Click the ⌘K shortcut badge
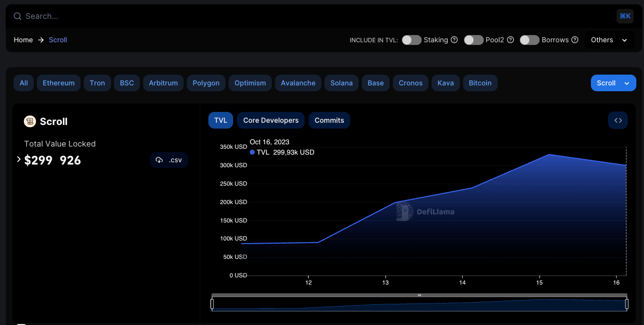The image size is (644, 325). click(625, 16)
